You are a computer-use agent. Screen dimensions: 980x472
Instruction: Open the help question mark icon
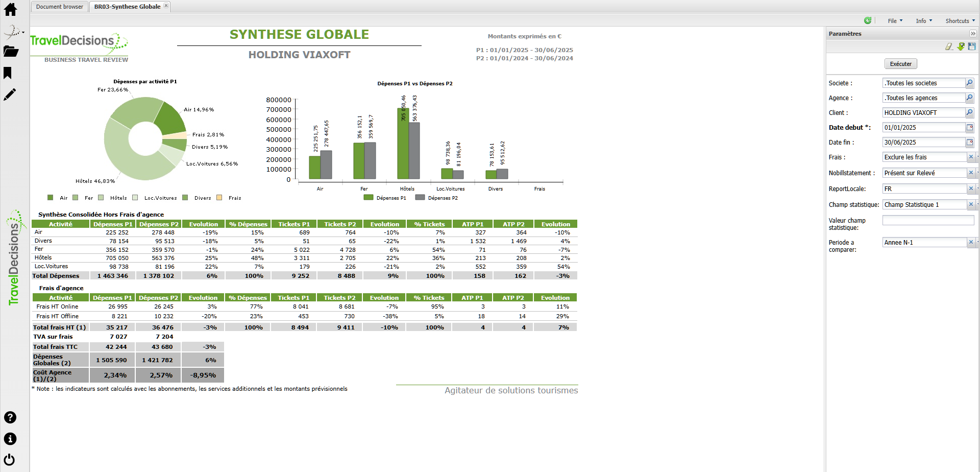(x=10, y=417)
